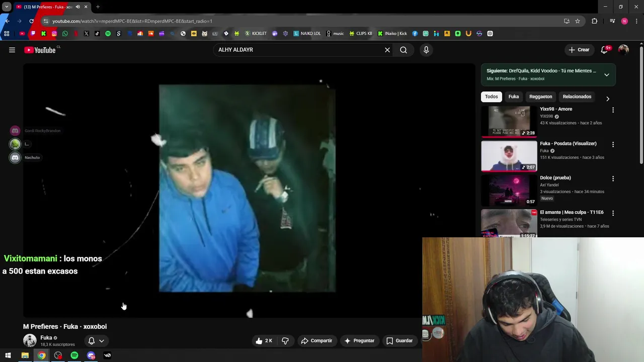Open the Fuka - Posdata (Visualizer) title
Screen dimensions: 644x362
568,143
